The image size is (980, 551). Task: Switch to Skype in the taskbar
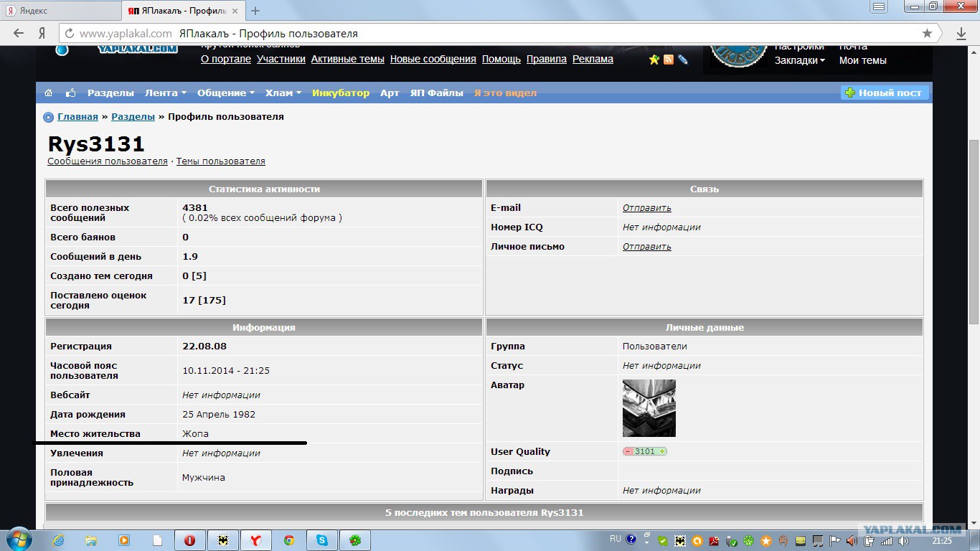[x=321, y=540]
